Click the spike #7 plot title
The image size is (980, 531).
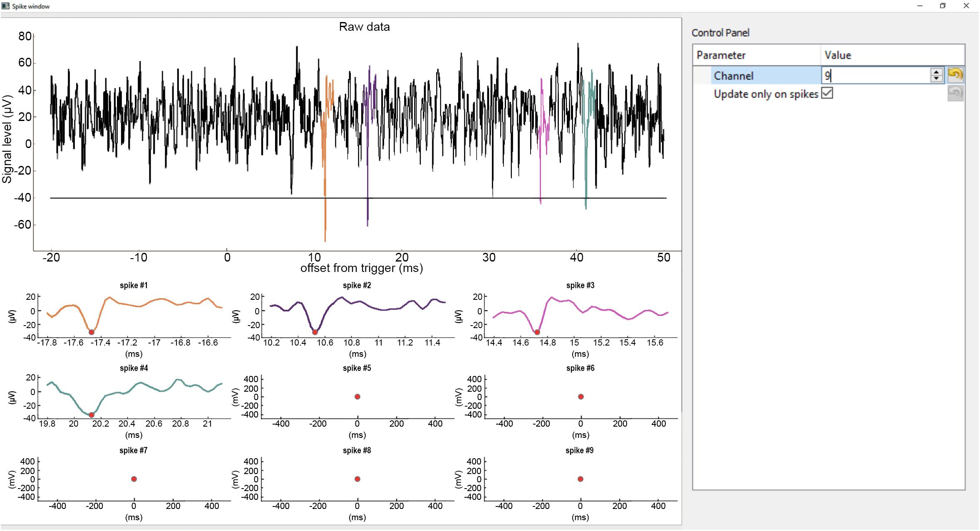(134, 450)
